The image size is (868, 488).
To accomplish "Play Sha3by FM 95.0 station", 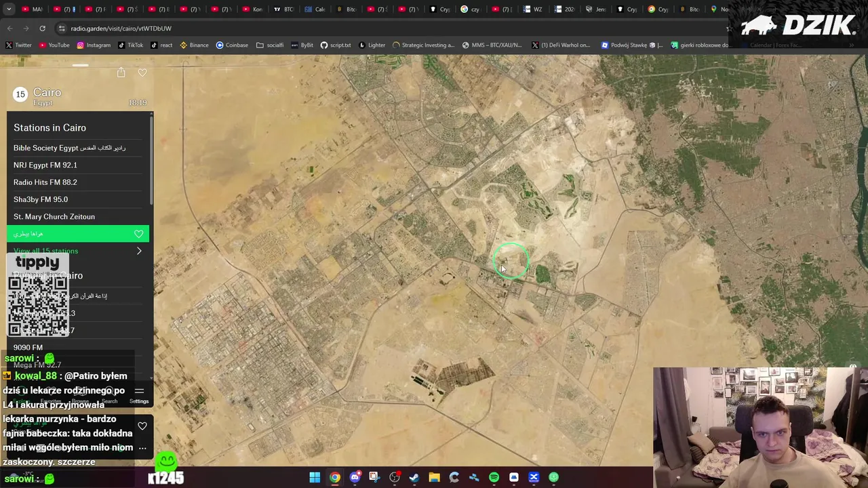I will [x=78, y=199].
